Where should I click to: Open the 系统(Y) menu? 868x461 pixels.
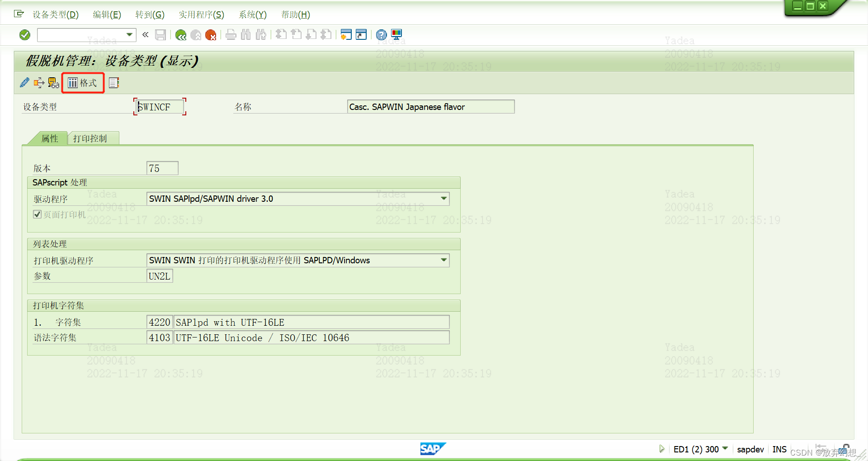[x=253, y=15]
